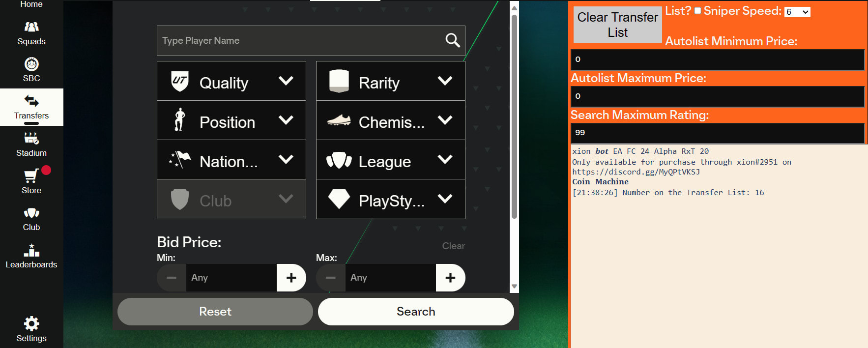
Task: Click the Search button
Action: coord(416,312)
